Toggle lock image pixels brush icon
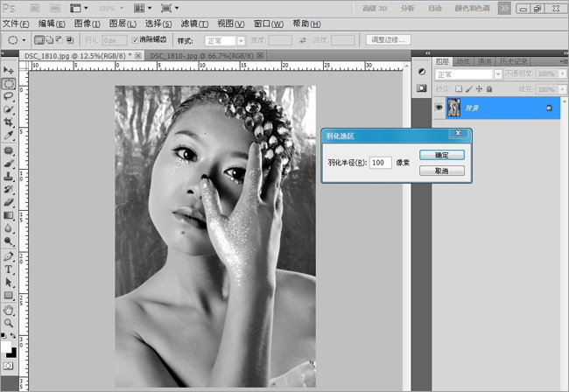Viewport: 569px width, 392px height. point(469,89)
